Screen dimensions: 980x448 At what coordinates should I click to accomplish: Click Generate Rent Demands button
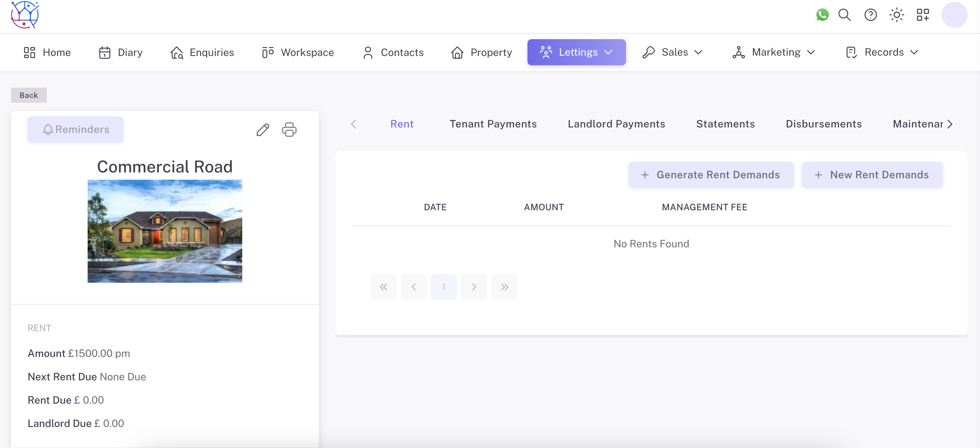pyautogui.click(x=711, y=175)
